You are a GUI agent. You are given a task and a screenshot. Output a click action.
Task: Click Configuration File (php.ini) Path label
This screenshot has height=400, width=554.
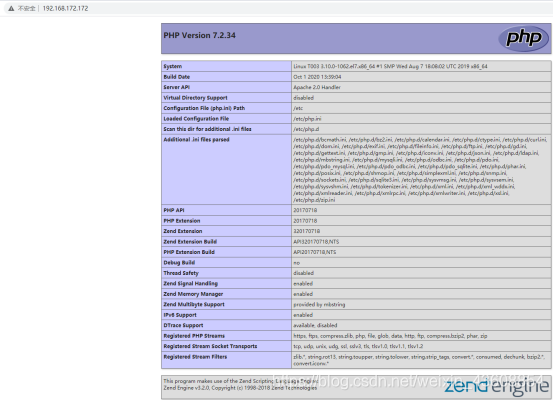[x=204, y=108]
